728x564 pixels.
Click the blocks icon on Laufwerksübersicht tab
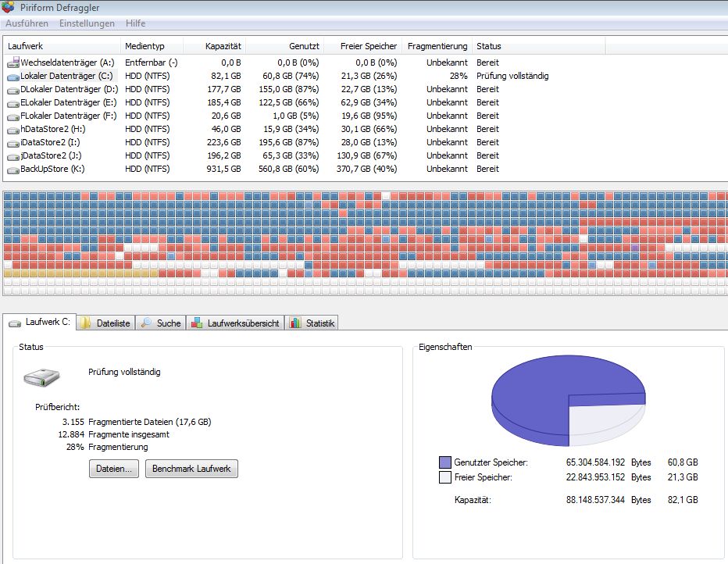(197, 323)
